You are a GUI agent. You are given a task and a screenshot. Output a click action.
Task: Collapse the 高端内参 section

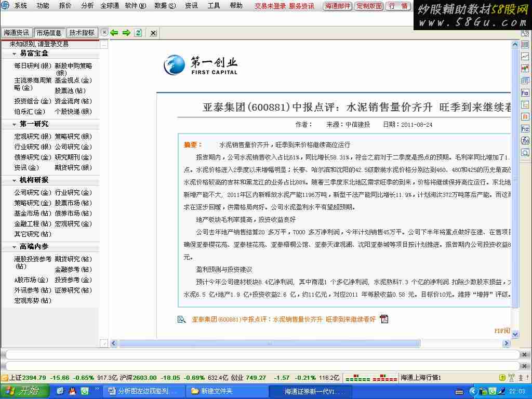pos(14,247)
